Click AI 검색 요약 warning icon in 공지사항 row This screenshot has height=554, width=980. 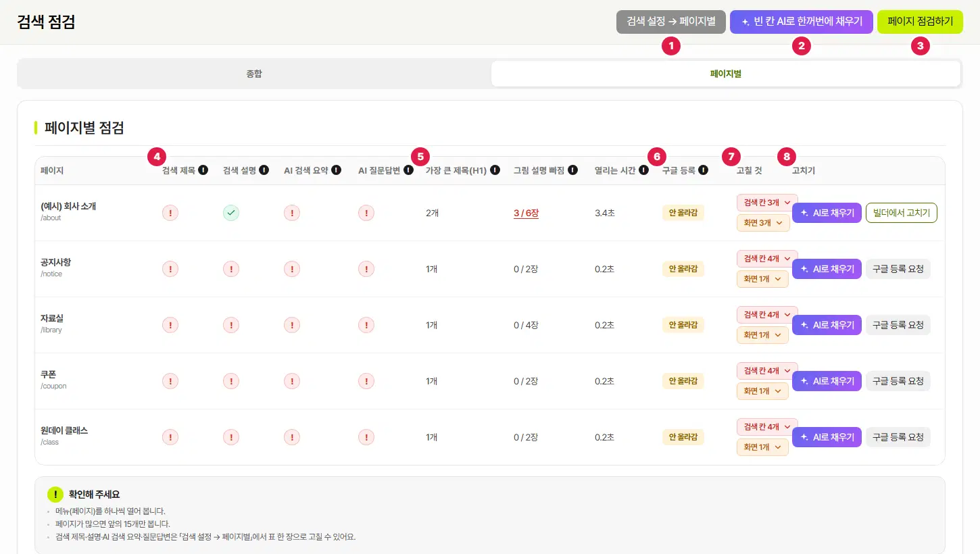click(x=292, y=269)
